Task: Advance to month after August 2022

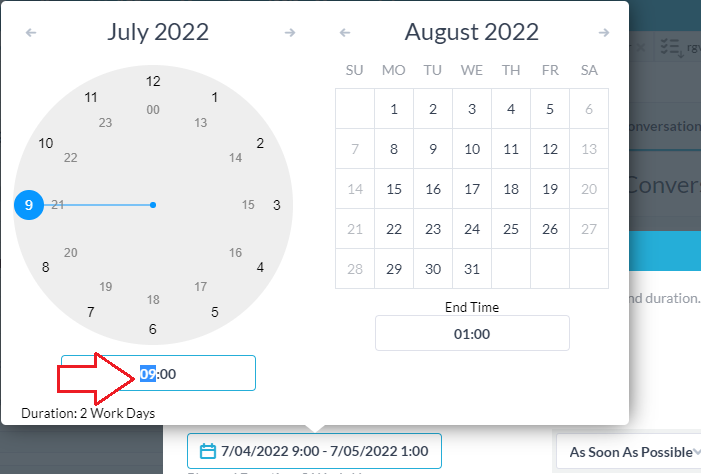Action: point(604,33)
